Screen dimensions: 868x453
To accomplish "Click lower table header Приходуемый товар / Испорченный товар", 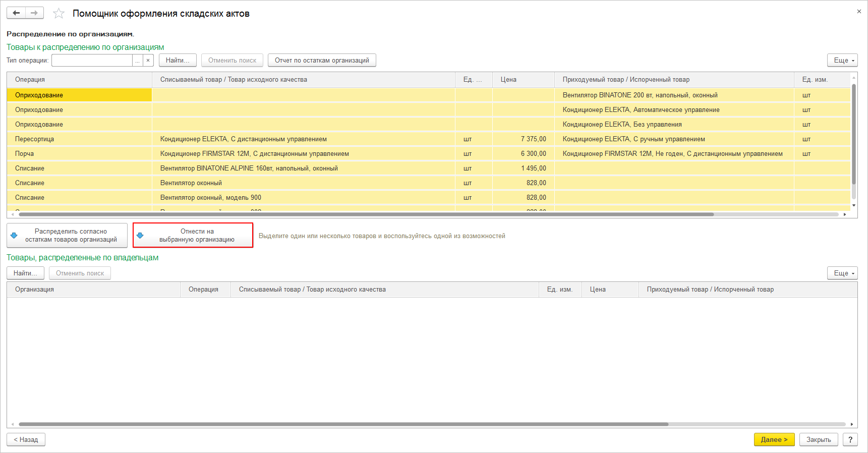I will [x=748, y=290].
